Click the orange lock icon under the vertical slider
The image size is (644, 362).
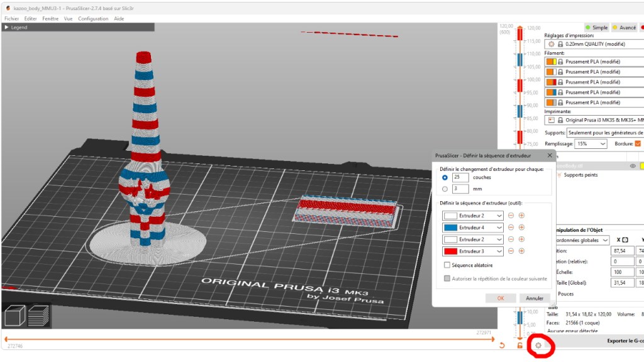(519, 345)
